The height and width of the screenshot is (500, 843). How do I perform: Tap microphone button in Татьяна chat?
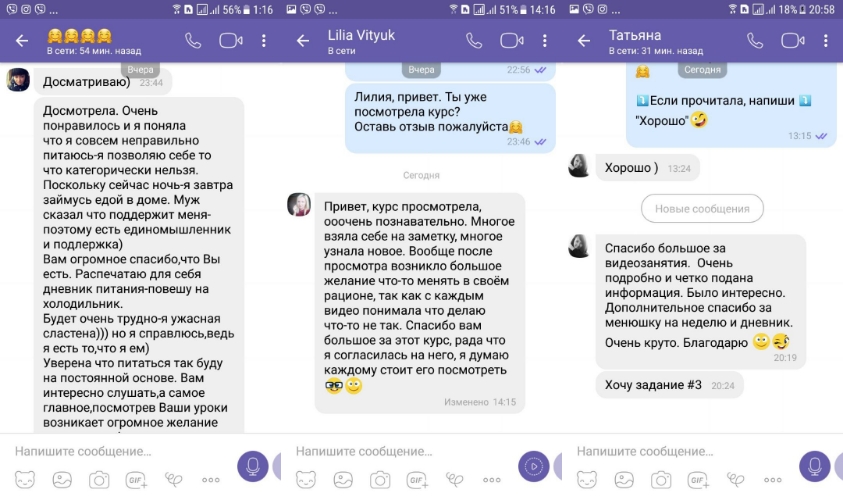pos(815,466)
